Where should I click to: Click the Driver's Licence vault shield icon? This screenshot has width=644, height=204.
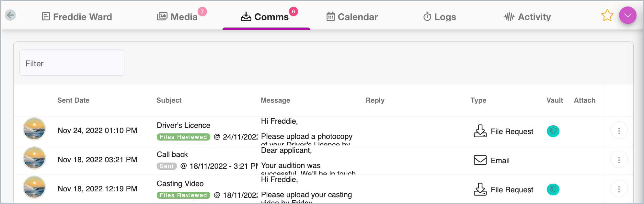point(553,131)
